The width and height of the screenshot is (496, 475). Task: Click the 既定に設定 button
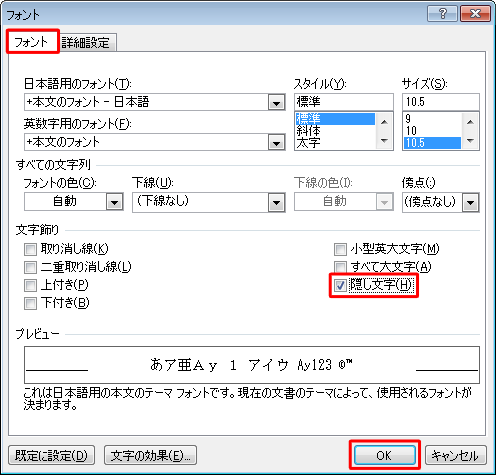point(51,455)
